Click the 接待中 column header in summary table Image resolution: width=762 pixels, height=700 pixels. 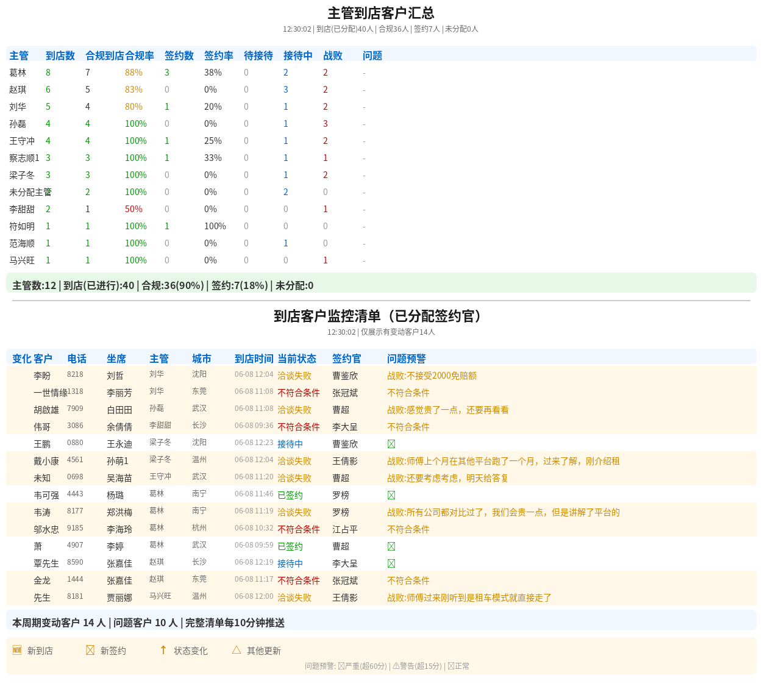(x=298, y=55)
